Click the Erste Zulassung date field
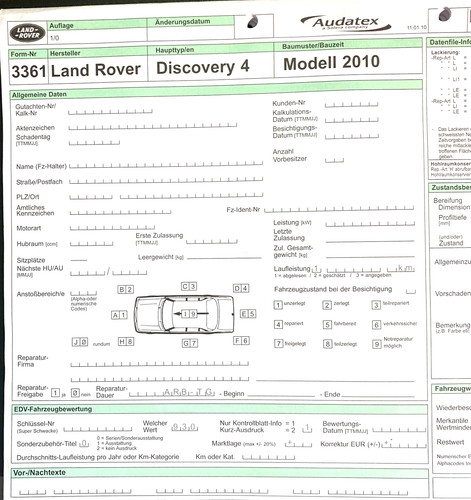Screen dimensions: 471x500 point(212,241)
